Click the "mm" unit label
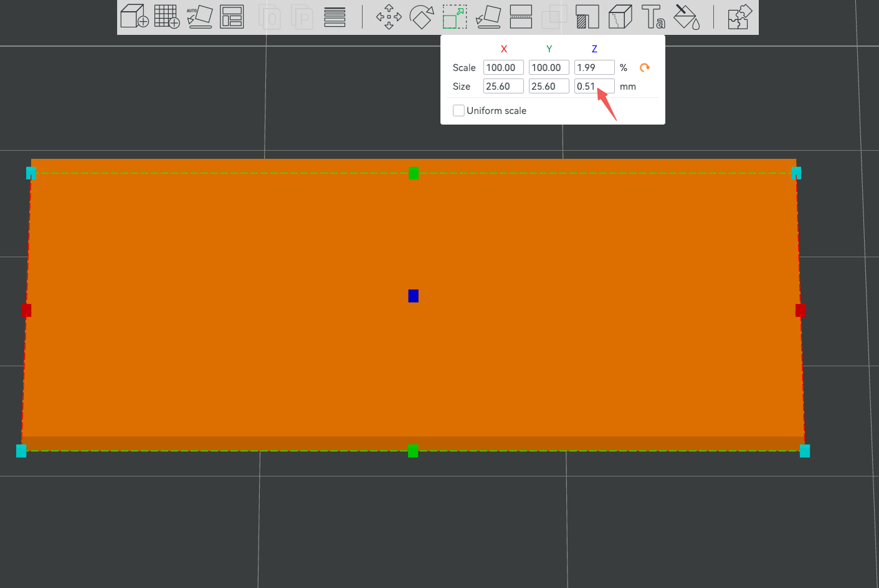The width and height of the screenshot is (879, 588). coord(628,87)
